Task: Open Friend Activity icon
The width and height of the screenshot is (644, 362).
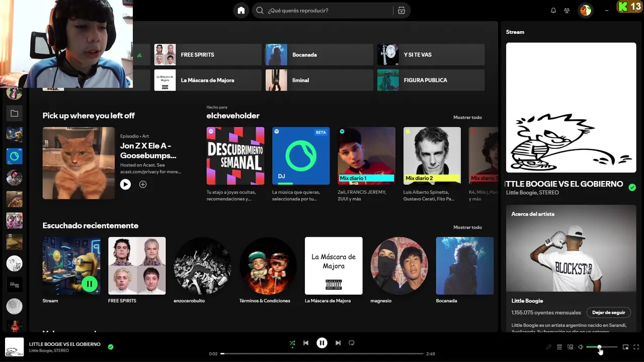Action: coord(567,11)
